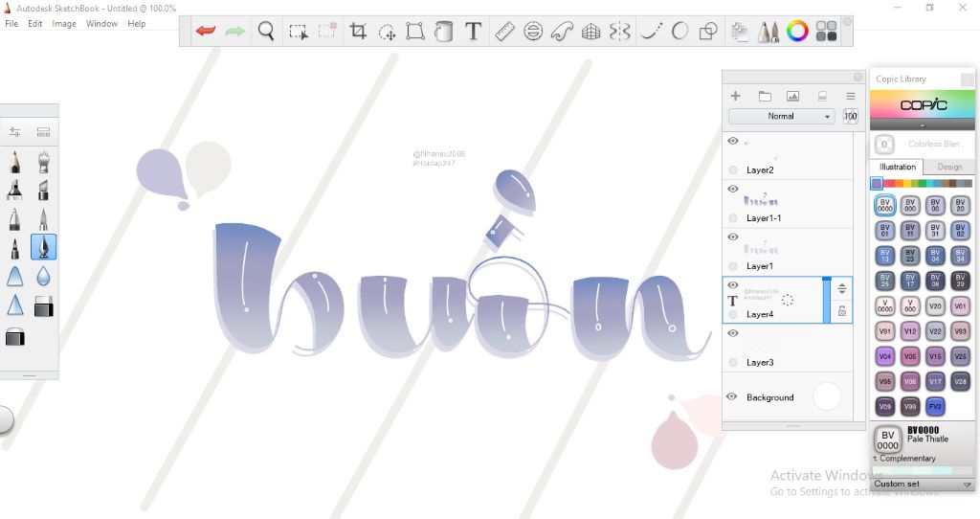Screen dimensions: 980x519
Task: Add a new layer with plus icon
Action: [x=736, y=96]
